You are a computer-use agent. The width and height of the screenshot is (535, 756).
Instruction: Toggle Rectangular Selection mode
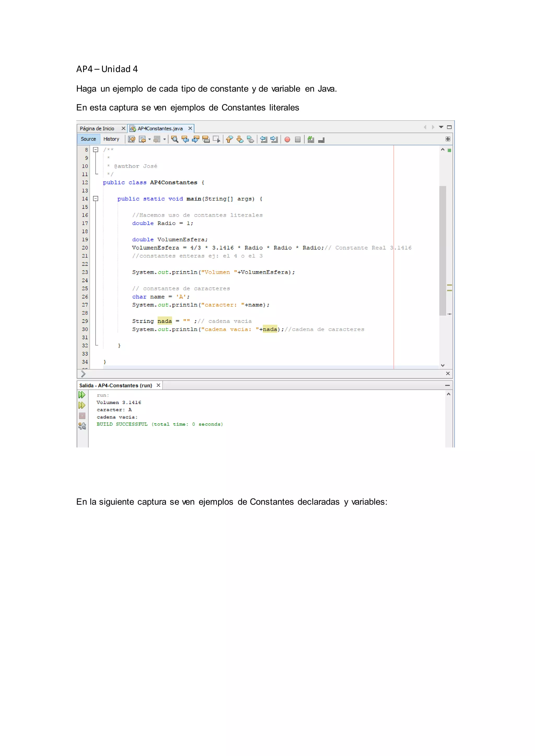pyautogui.click(x=217, y=139)
